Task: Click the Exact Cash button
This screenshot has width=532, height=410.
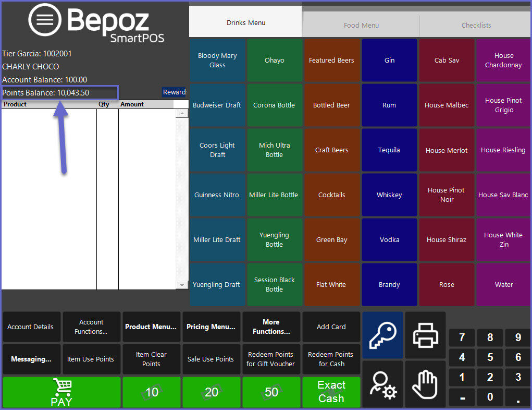Action: click(x=331, y=392)
